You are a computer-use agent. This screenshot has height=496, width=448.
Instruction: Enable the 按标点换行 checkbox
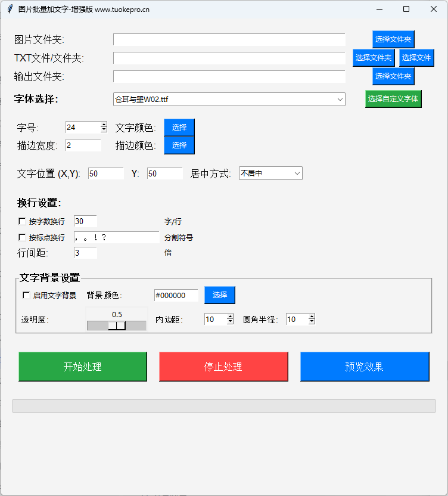22,237
